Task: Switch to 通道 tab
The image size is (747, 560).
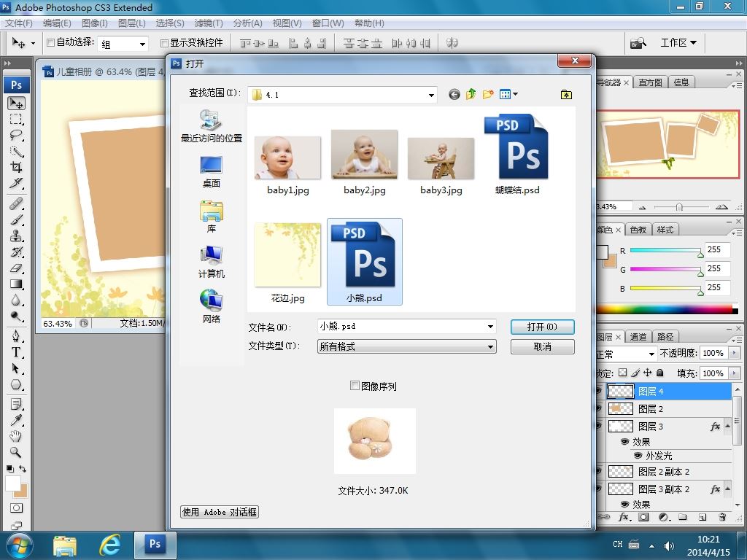Action: [x=638, y=337]
